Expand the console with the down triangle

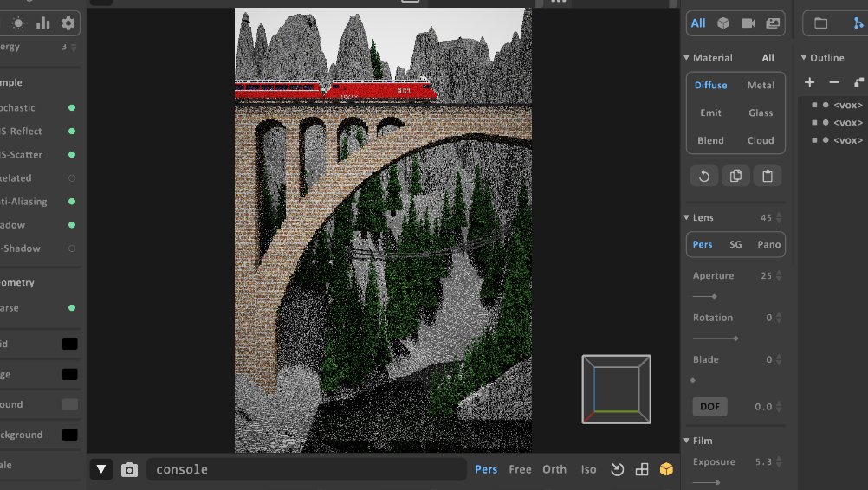[x=101, y=469]
